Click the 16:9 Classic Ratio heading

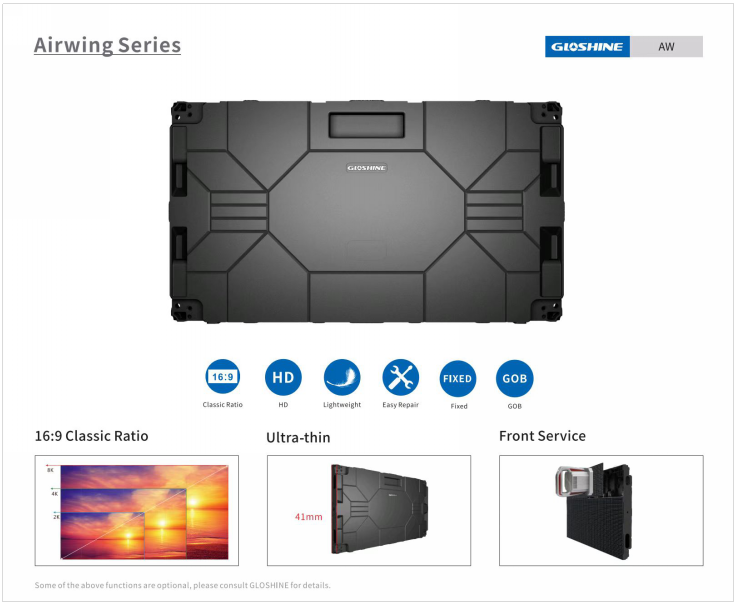pos(92,436)
